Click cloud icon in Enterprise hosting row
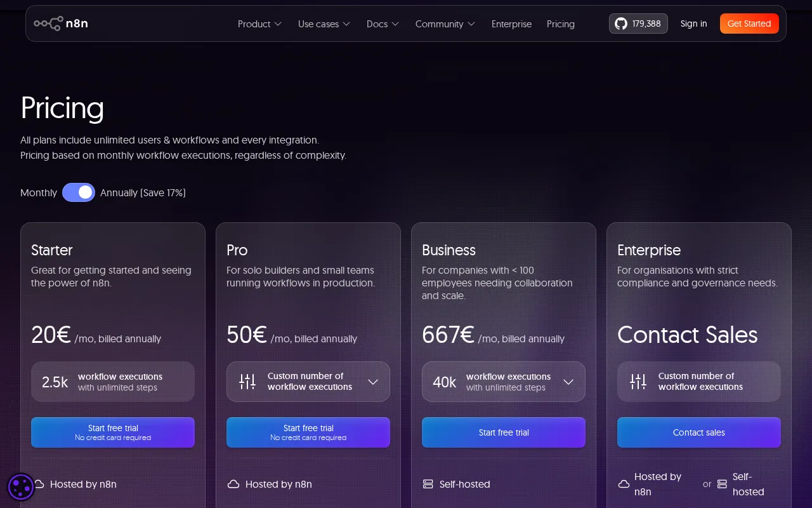Viewport: 812px width, 508px height. coord(624,484)
